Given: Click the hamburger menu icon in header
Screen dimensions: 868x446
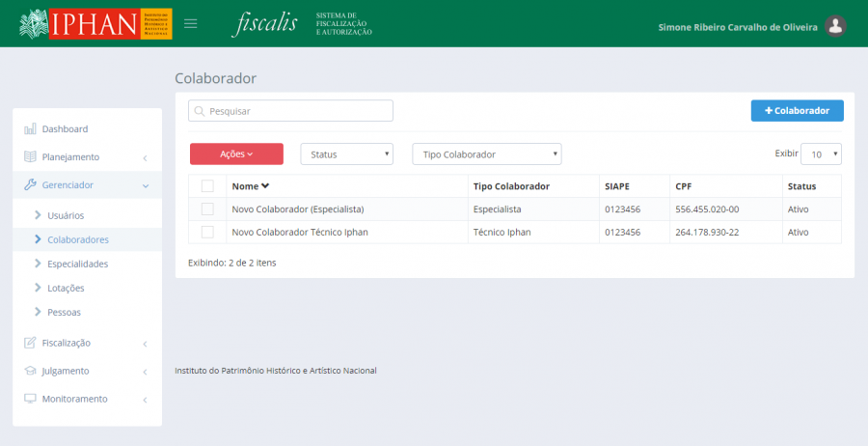Looking at the screenshot, I should [x=191, y=24].
